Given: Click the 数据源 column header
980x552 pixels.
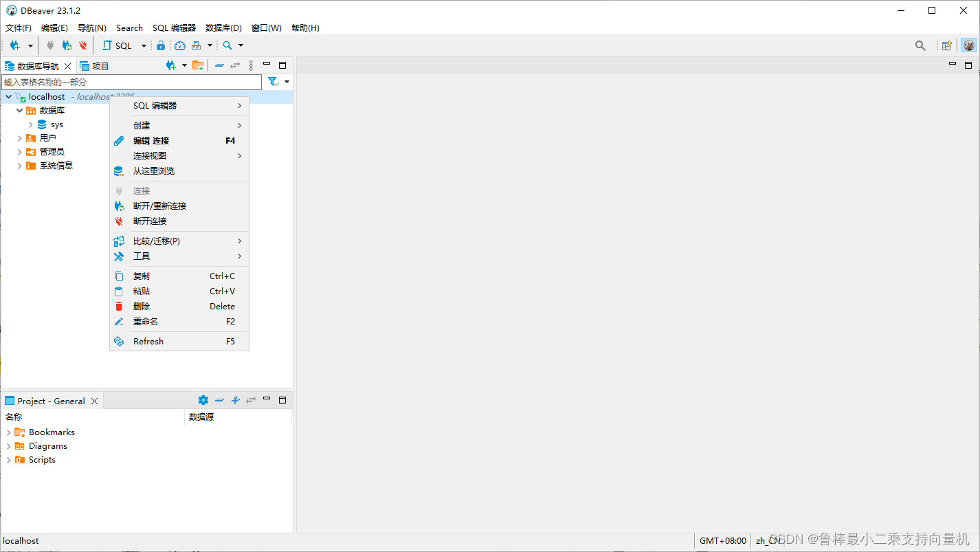Looking at the screenshot, I should 238,417.
